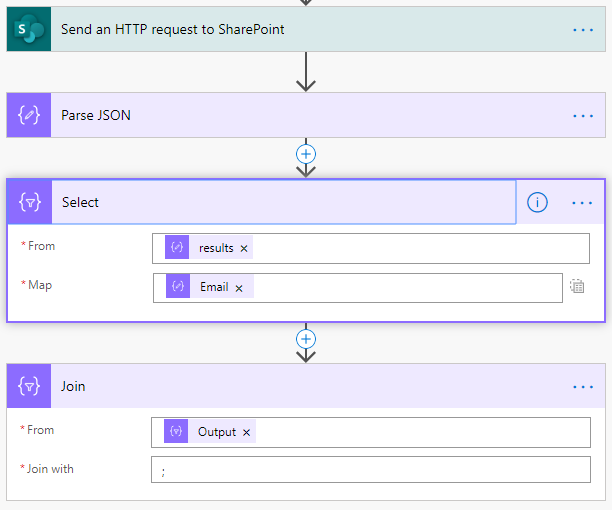This screenshot has width=612, height=510.
Task: Focus the Select Map input field
Action: (358, 288)
